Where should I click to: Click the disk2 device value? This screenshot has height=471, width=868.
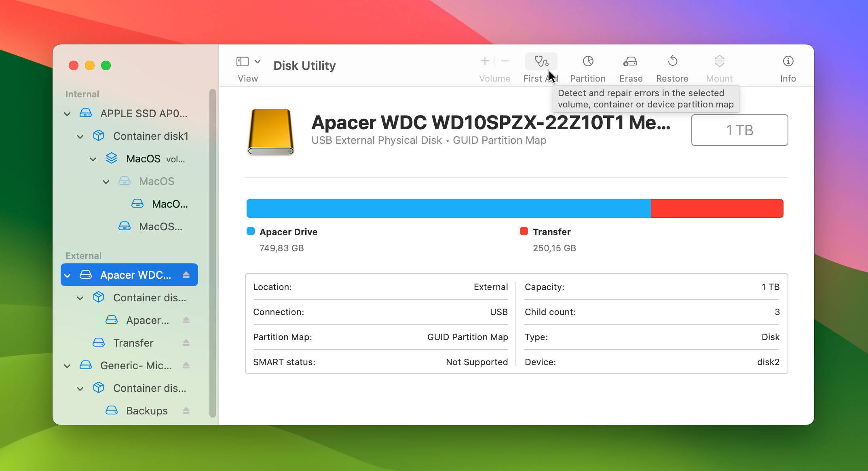[768, 362]
